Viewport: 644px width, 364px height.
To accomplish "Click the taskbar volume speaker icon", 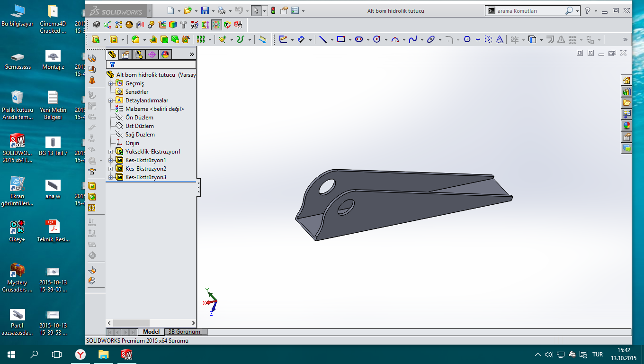I will coord(549,355).
